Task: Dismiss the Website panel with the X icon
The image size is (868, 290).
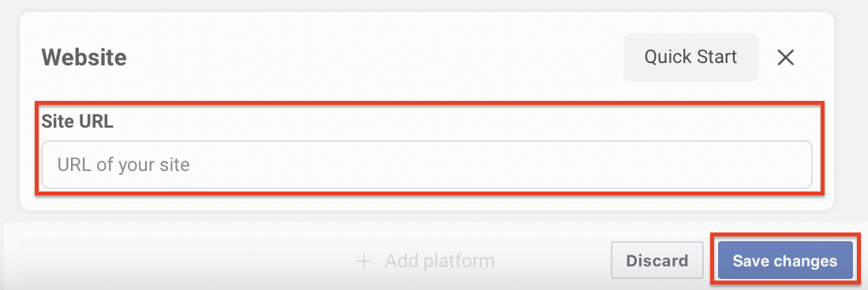Action: click(785, 57)
